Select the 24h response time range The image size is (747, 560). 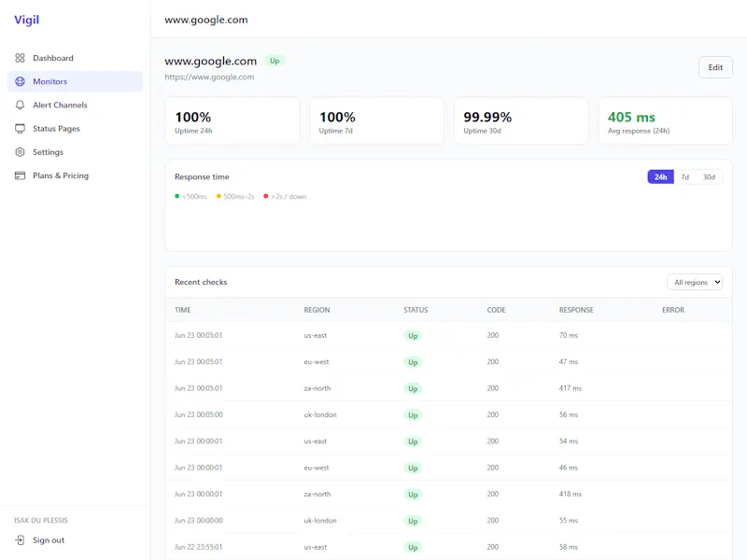pos(660,177)
